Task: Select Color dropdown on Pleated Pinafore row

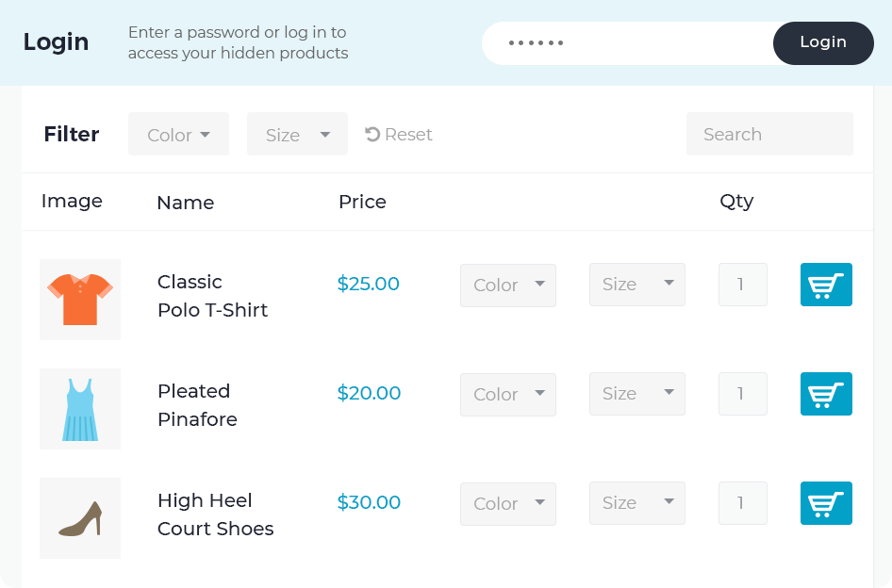Action: click(507, 394)
